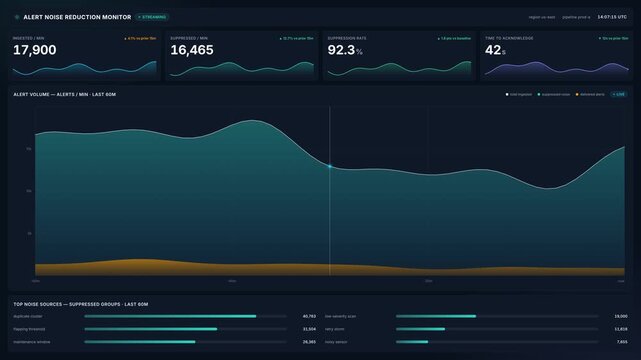Click the duplicate cluster progress bar
641x360 pixels.
click(186, 316)
